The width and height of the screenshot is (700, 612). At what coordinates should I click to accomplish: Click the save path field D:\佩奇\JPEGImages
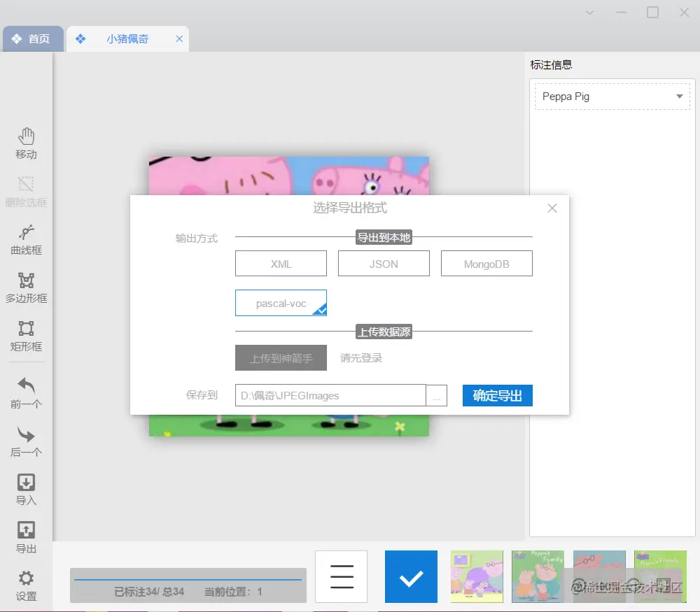[x=330, y=395]
